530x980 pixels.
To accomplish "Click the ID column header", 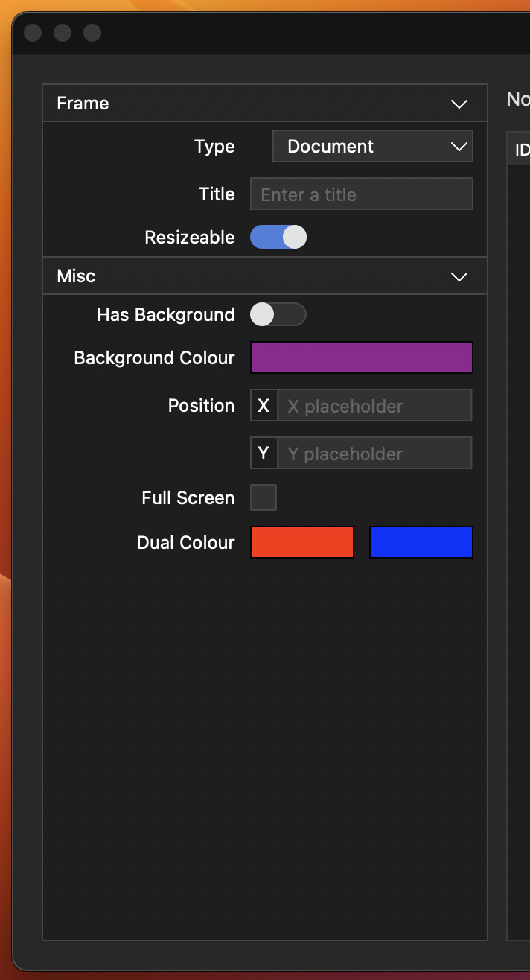I will (520, 150).
